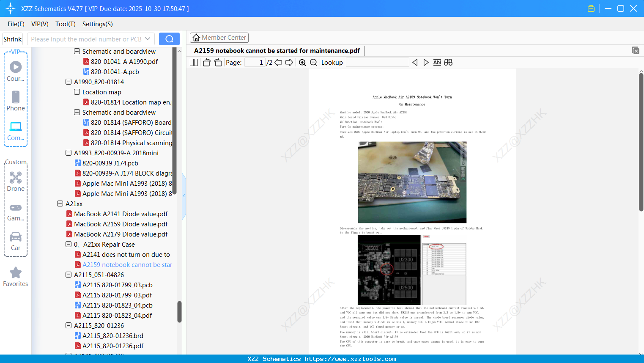Select the Computer sidebar category
Viewport: 644px width, 363px height.
coord(16,131)
